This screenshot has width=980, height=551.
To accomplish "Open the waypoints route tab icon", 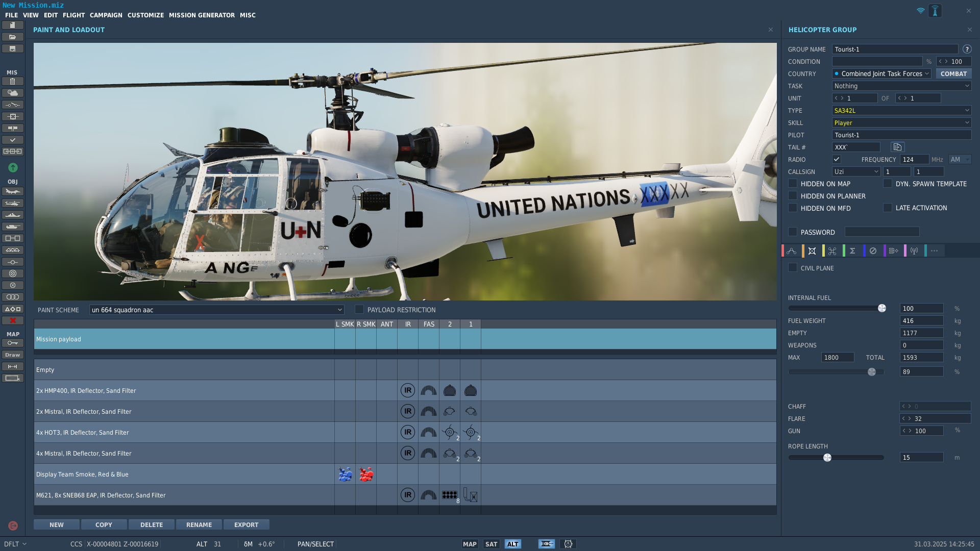I will pos(792,251).
